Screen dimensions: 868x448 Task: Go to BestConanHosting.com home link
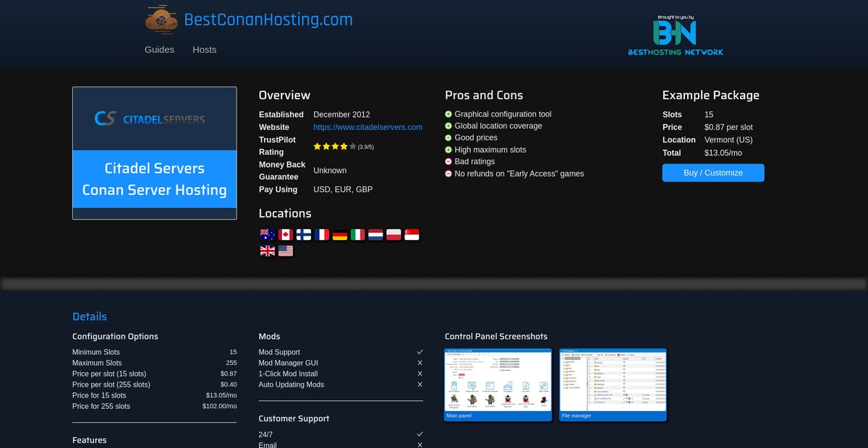tap(268, 20)
